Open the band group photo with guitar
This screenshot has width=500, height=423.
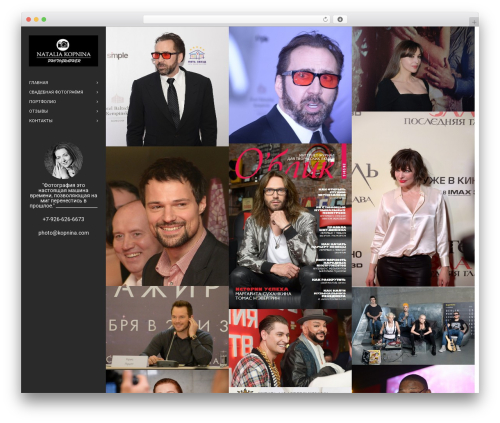click(x=413, y=326)
